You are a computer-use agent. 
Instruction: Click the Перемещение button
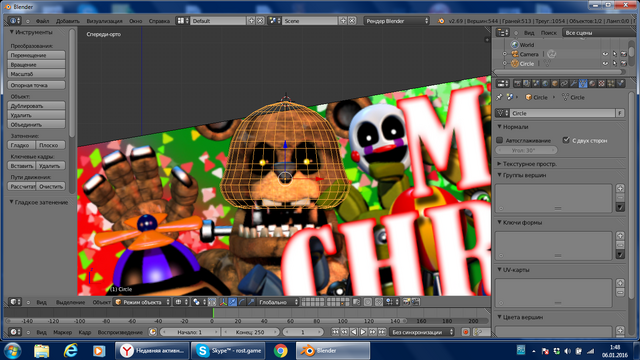(36, 55)
